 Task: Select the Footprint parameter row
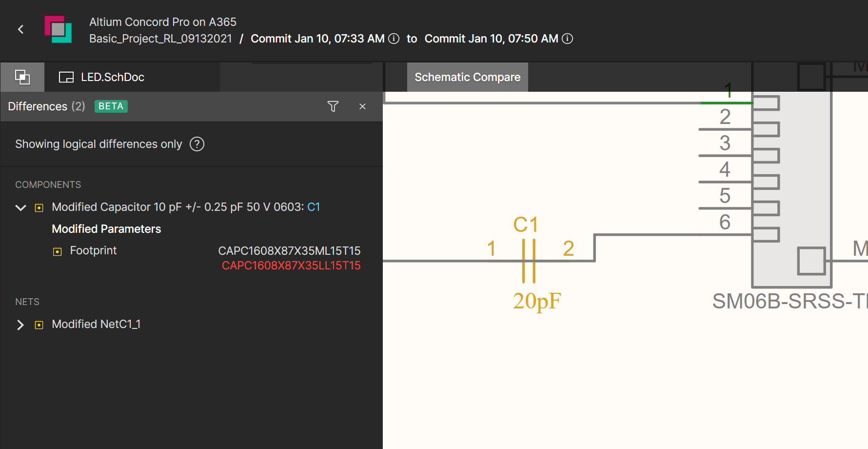coord(93,251)
